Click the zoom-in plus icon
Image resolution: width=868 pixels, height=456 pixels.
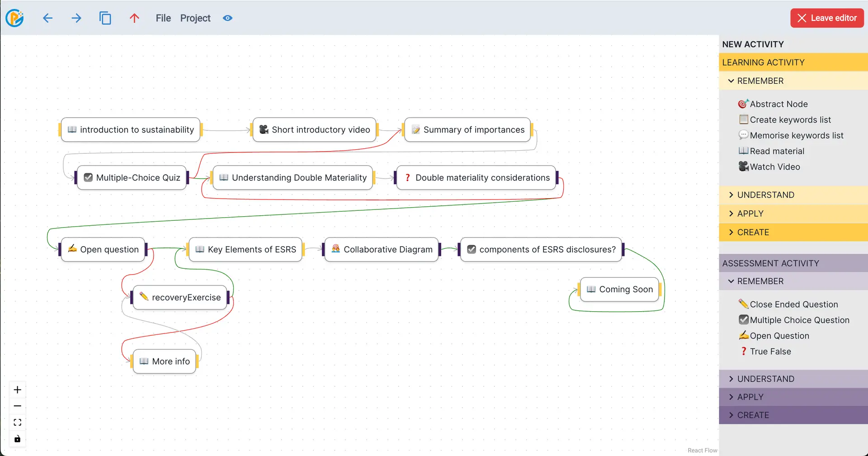click(x=17, y=389)
